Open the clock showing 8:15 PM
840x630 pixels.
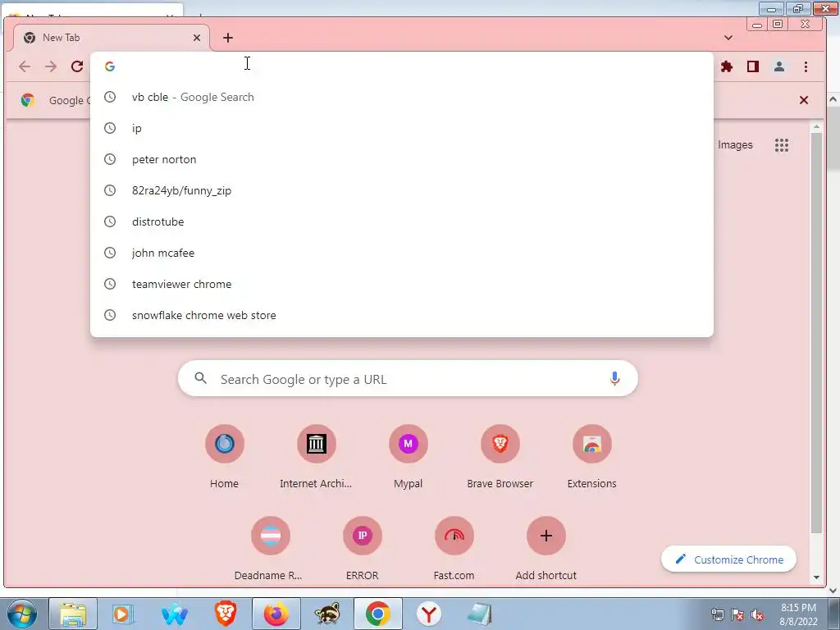798,614
